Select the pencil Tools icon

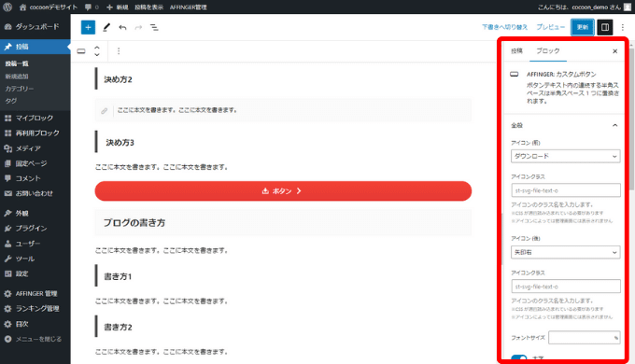coord(106,27)
